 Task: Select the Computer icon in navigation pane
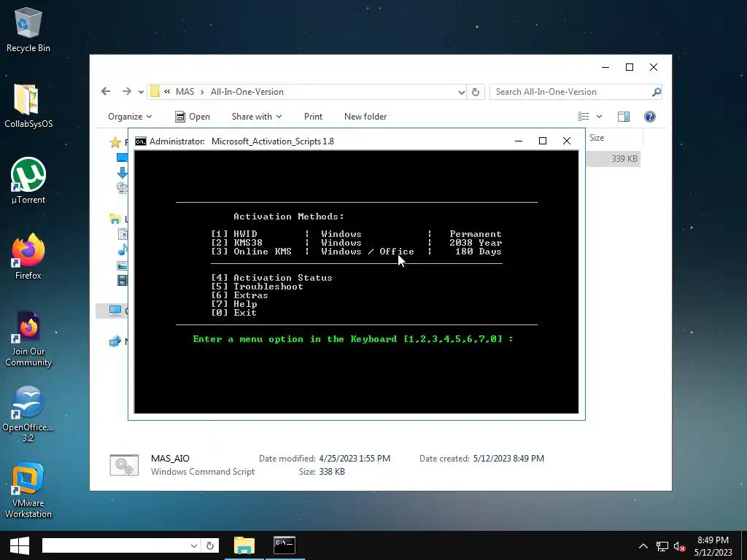(x=115, y=311)
